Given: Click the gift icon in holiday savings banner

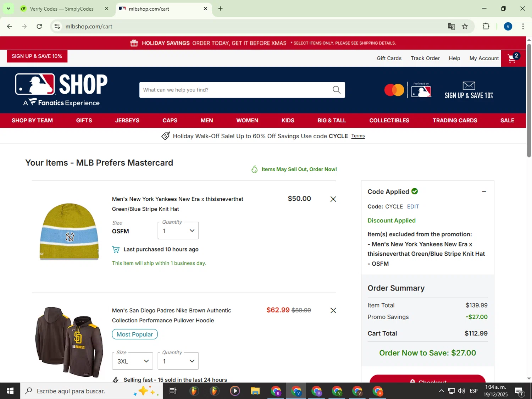Looking at the screenshot, I should 134,43.
